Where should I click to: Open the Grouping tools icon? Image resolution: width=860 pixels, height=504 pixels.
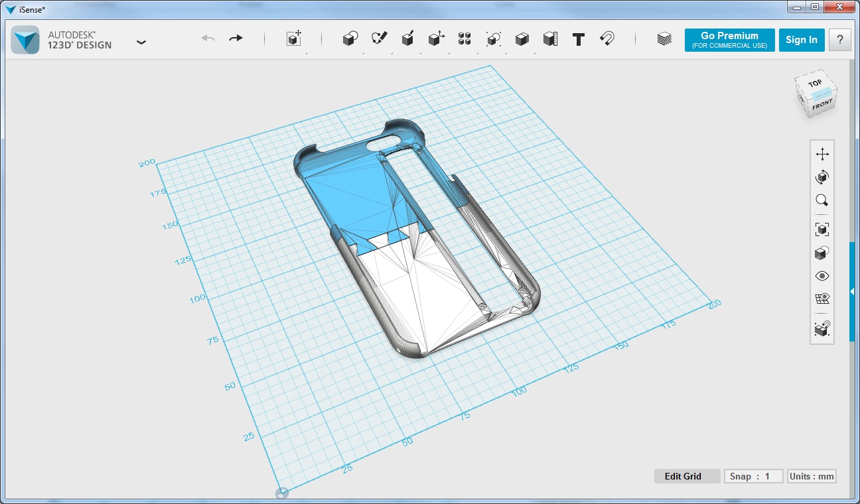[493, 38]
